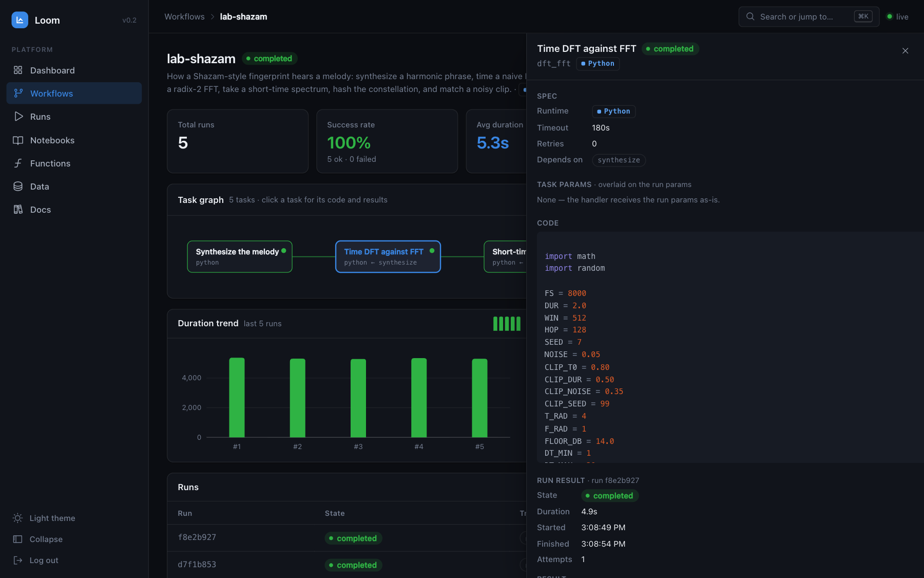Image resolution: width=924 pixels, height=578 pixels.
Task: Open the Workflows sidebar item
Action: tap(74, 94)
